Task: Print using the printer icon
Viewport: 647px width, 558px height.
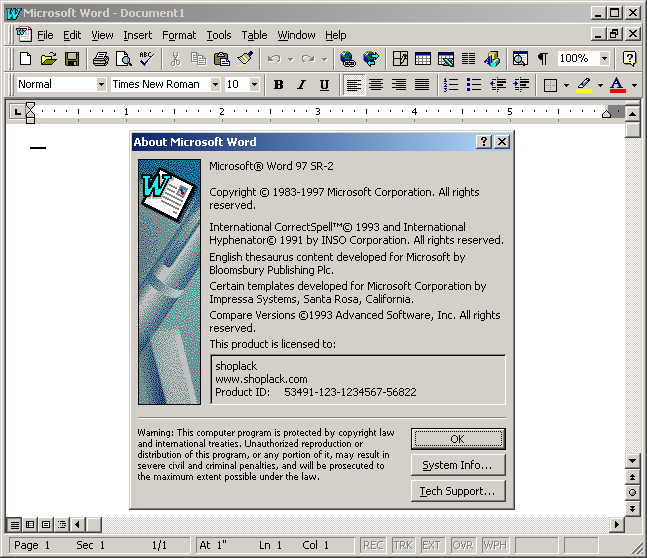Action: coord(100,59)
